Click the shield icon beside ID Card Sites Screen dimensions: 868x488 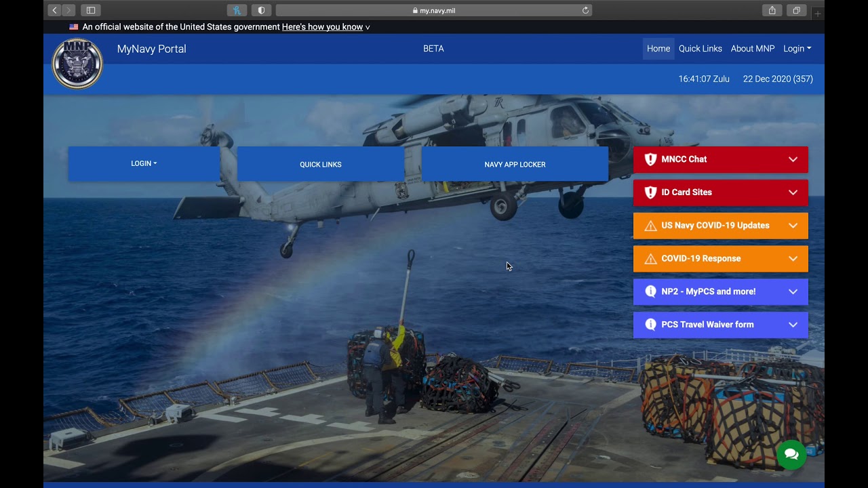[x=650, y=192]
